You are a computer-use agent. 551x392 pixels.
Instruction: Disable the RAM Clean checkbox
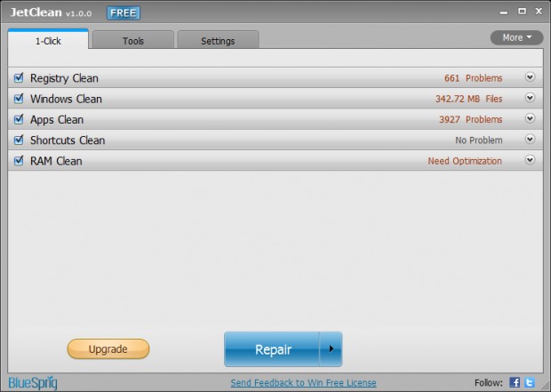[19, 161]
